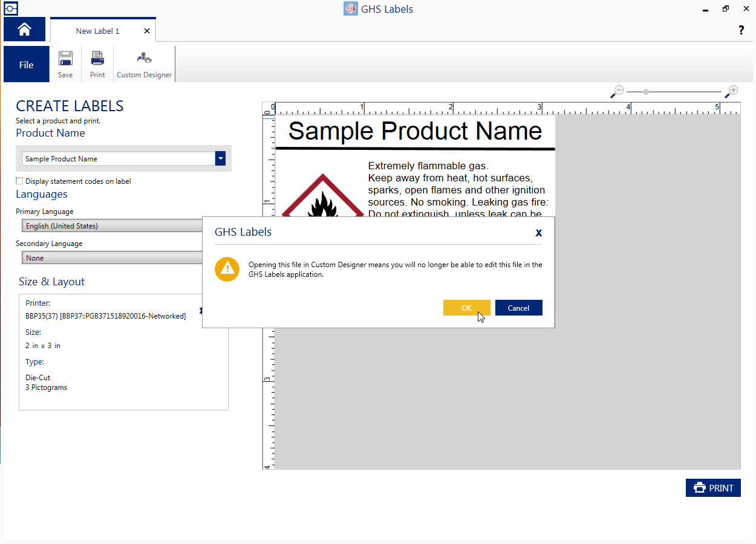756x544 pixels.
Task: Open the Primary Language dropdown
Action: [x=112, y=225]
